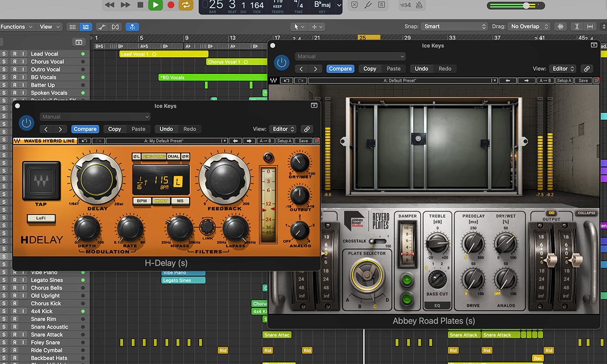
Task: Toggle the Solo S button in control bar
Action: tap(382, 5)
